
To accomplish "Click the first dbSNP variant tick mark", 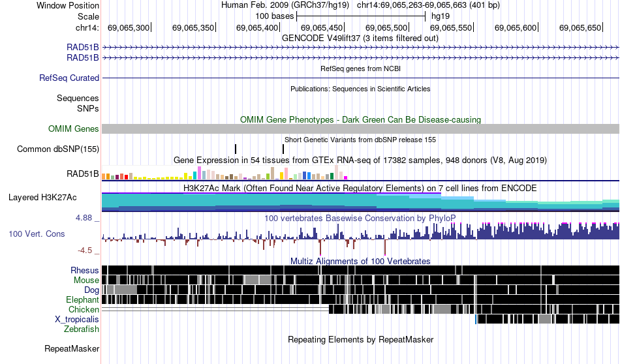I will pyautogui.click(x=236, y=149).
